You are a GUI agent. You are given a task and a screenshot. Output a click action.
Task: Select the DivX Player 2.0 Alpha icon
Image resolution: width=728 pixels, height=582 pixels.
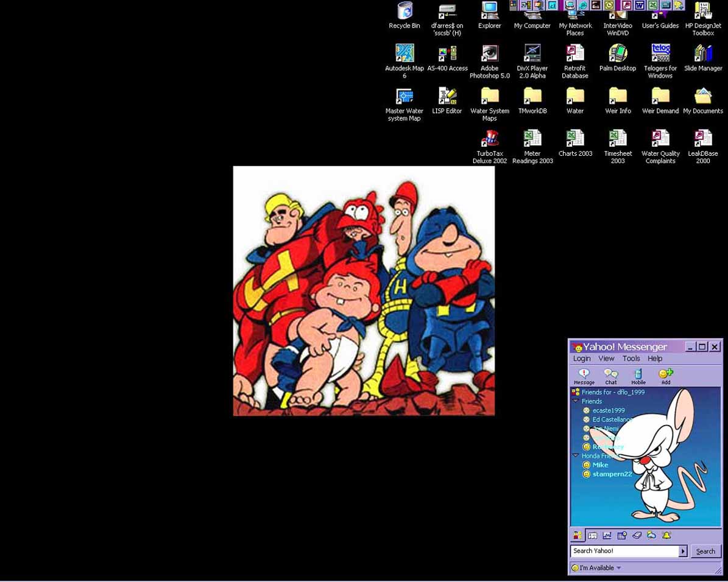click(532, 54)
